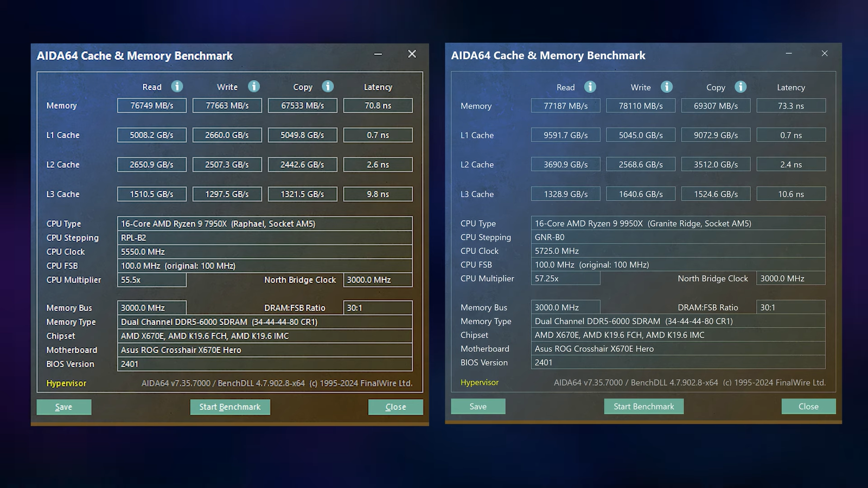Screen dimensions: 868x488
Task: Click CPU Multiplier field 57.25x
Action: pos(566,278)
